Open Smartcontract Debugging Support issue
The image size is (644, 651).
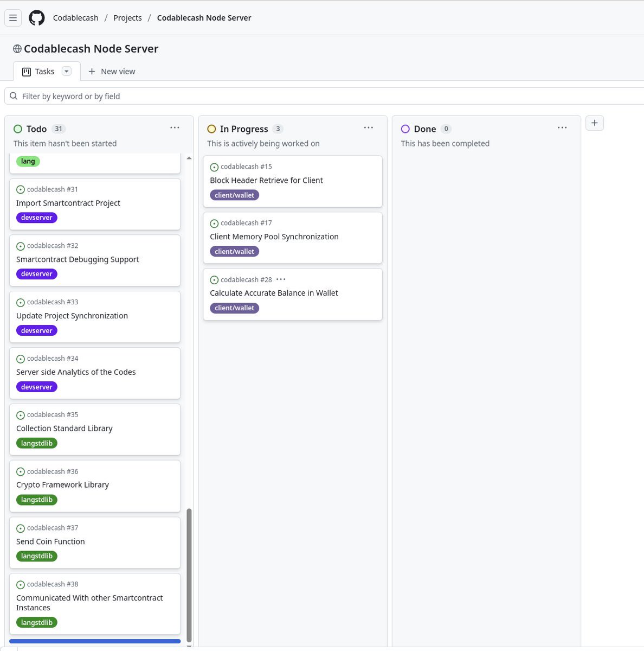[x=78, y=259]
